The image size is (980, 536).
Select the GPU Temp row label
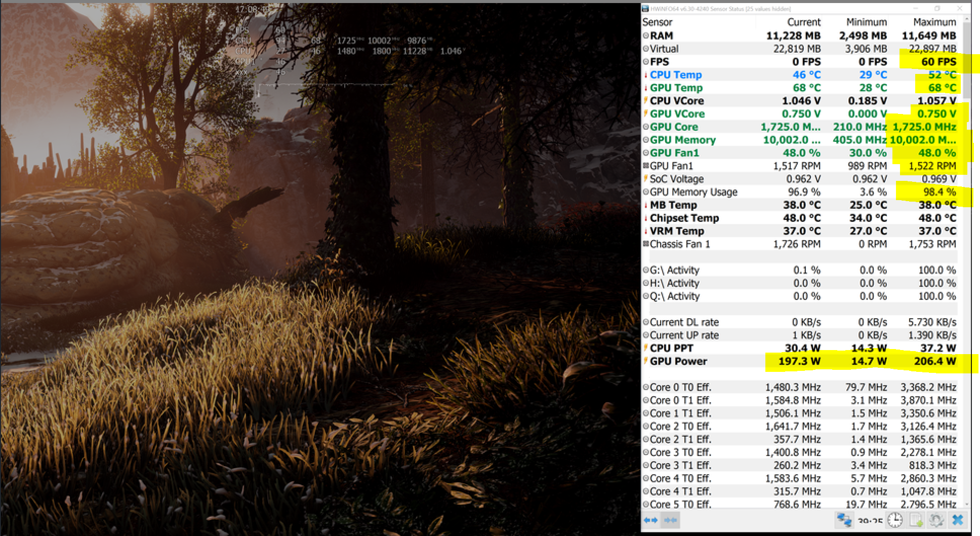[x=676, y=88]
